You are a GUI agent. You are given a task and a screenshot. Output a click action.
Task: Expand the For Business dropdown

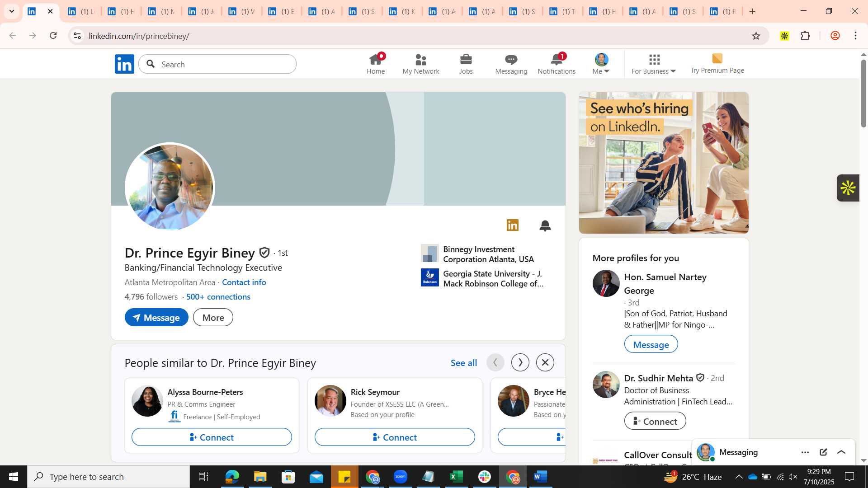[x=654, y=64]
